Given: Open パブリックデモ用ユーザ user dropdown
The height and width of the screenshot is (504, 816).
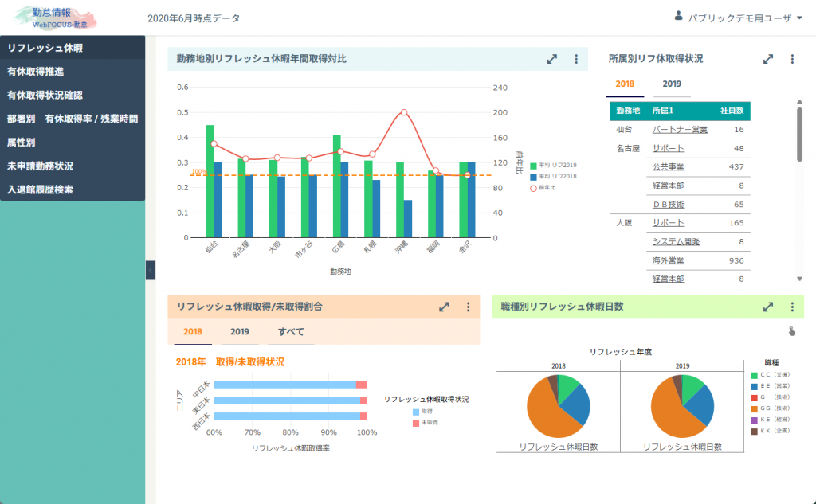Looking at the screenshot, I should (738, 17).
